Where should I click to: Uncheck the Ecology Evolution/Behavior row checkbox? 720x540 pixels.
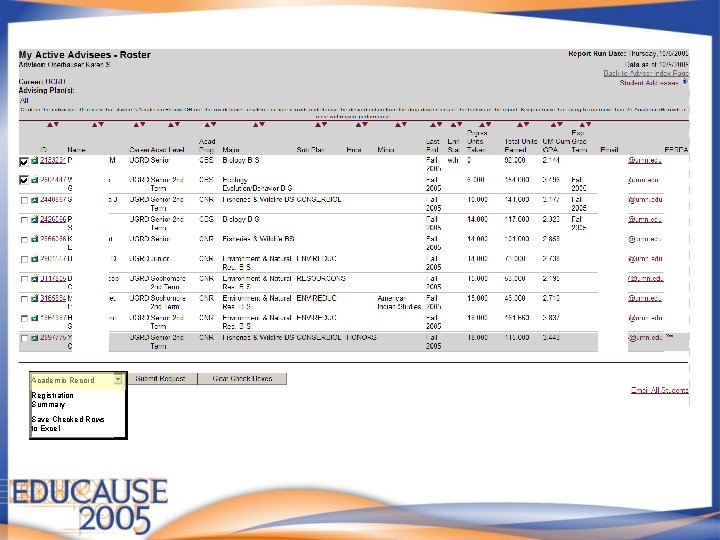tap(24, 180)
